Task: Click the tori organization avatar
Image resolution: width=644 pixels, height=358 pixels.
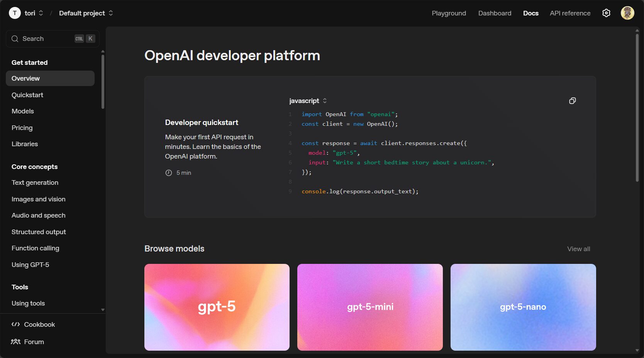Action: coord(15,13)
